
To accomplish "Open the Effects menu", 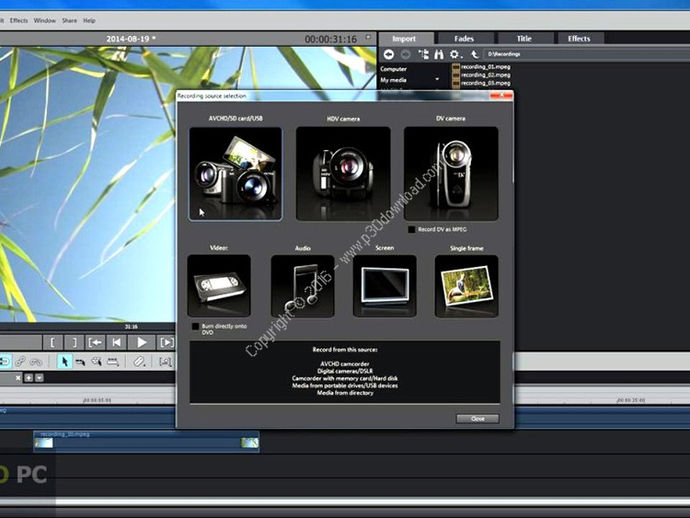I will 18,20.
